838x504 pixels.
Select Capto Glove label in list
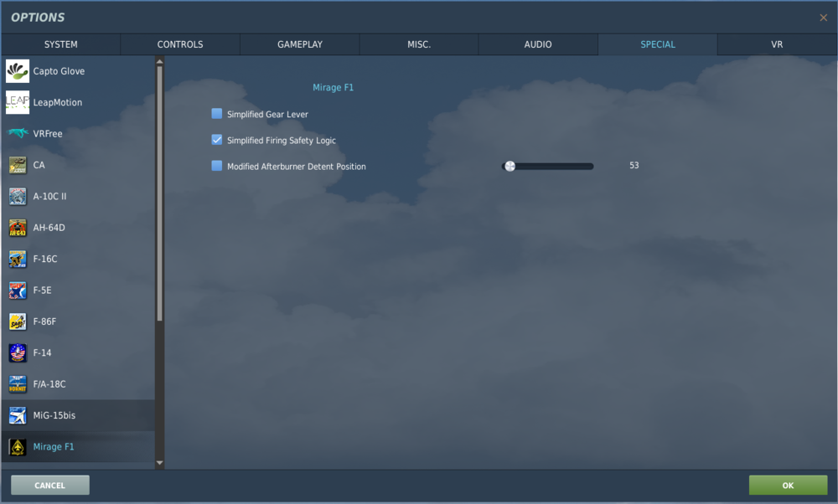tap(59, 71)
